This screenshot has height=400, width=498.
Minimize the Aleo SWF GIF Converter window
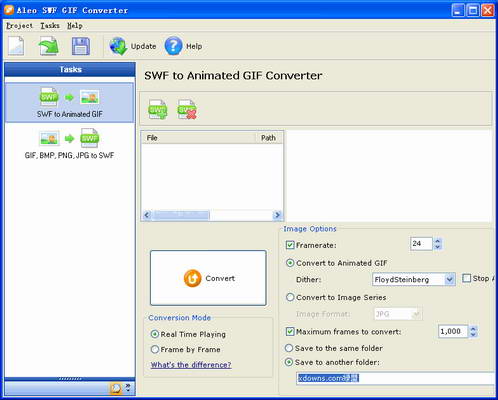458,10
